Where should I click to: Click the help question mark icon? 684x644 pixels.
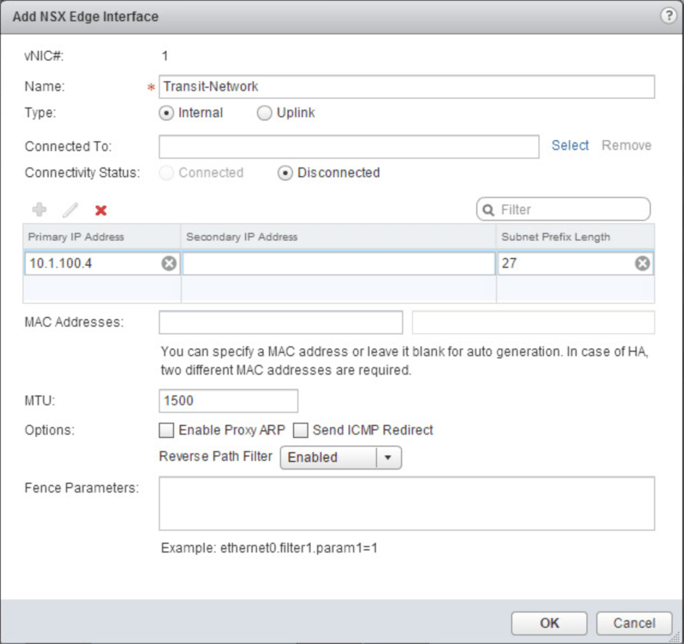click(x=668, y=17)
